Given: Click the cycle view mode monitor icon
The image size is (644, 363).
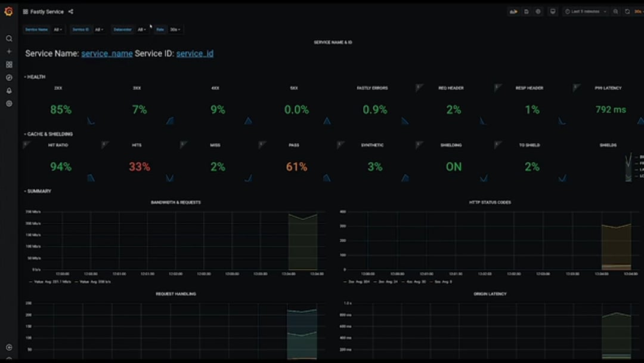Looking at the screenshot, I should tap(553, 11).
